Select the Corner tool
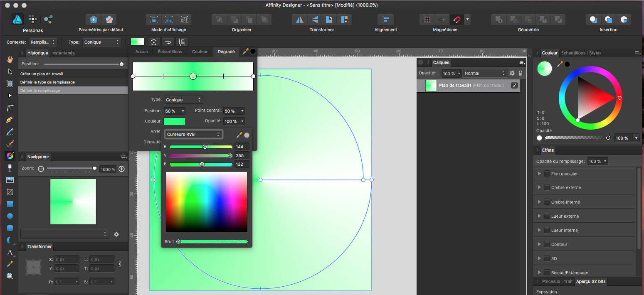The height and width of the screenshot is (295, 644). pyautogui.click(x=10, y=108)
